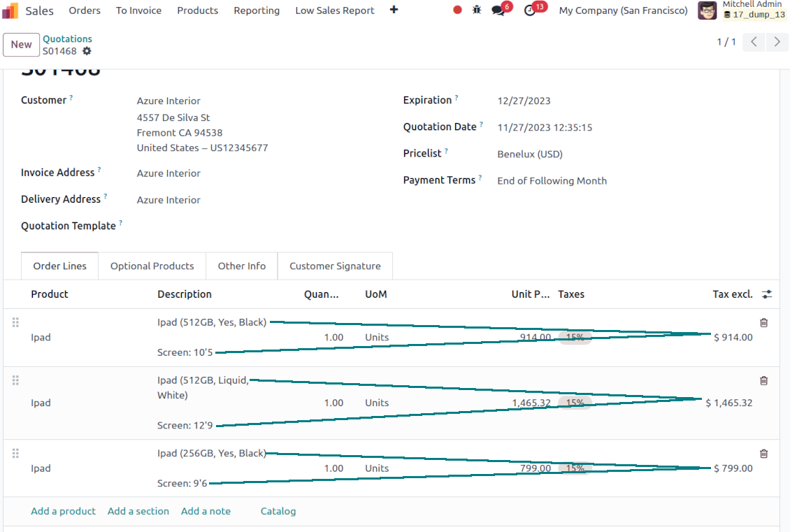Open the Products menu
The height and width of the screenshot is (532, 790).
coord(197,10)
